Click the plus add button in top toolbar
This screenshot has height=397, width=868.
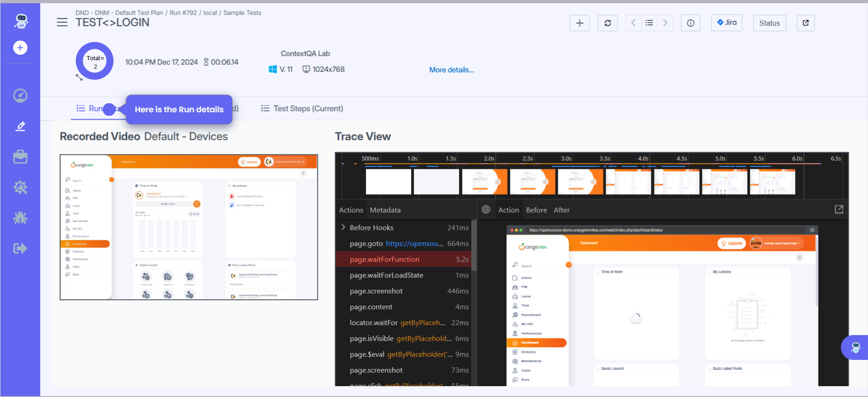(x=579, y=23)
